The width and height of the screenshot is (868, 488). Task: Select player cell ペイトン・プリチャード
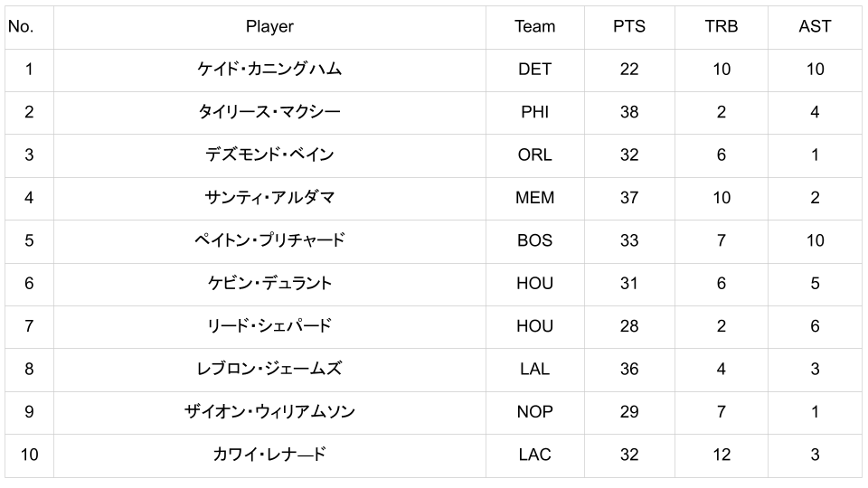269,240
